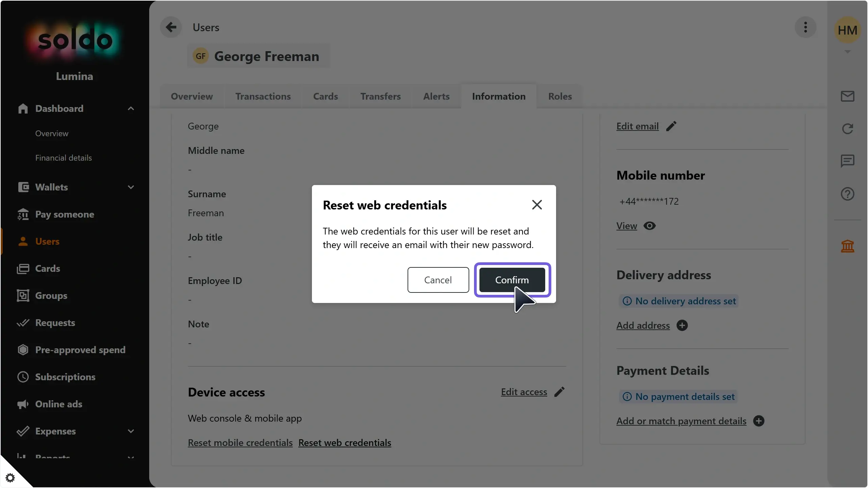Viewport: 868px width, 488px height.
Task: Expand the profile dropdown arrow under HM
Action: coord(847,52)
